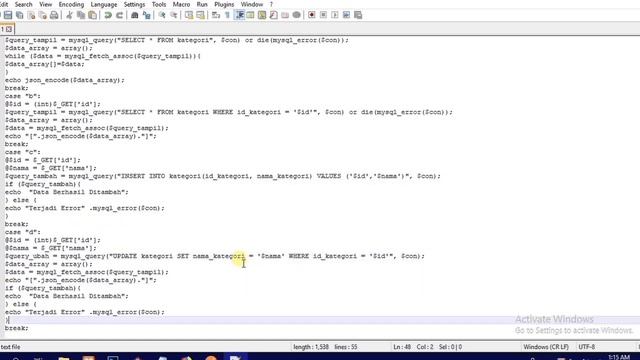Click the Zoom Out icon

click(173, 15)
